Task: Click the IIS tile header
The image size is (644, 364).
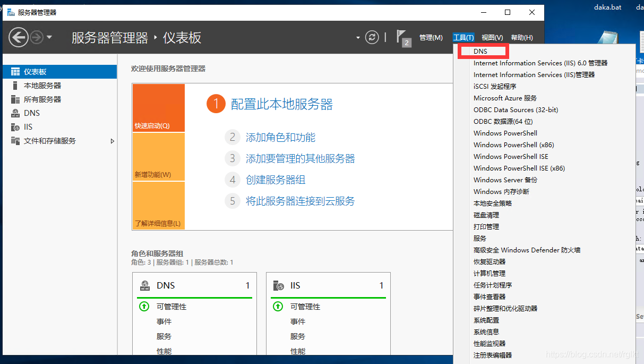Action: 328,285
